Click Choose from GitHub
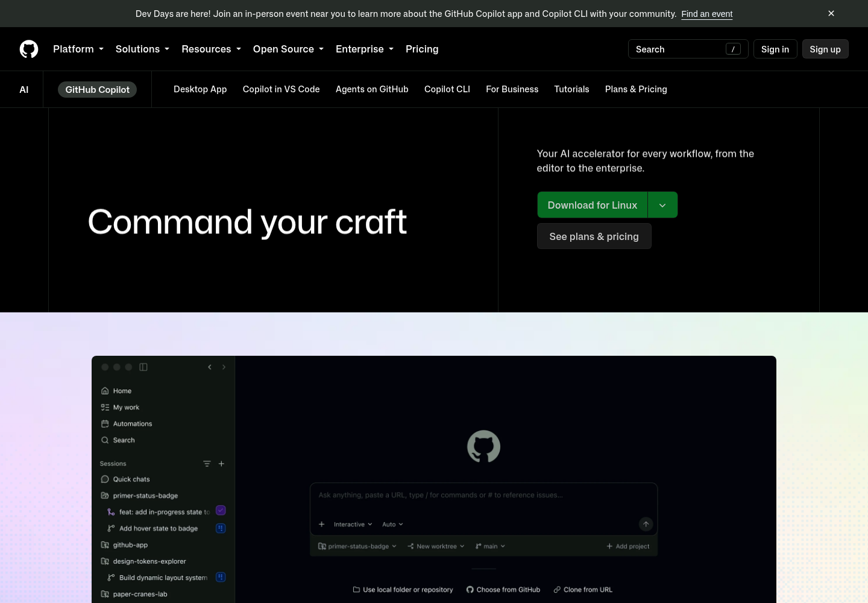Screen dimensions: 868x603 point(503,590)
